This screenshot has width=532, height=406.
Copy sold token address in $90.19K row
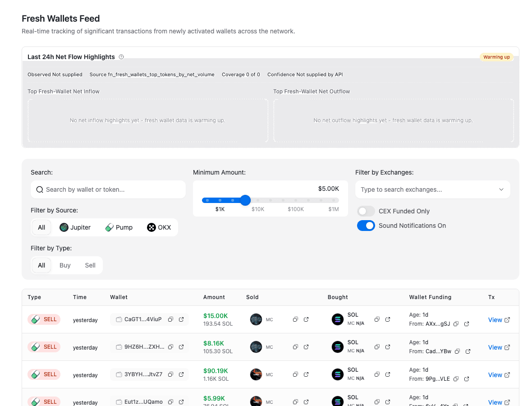tap(295, 374)
